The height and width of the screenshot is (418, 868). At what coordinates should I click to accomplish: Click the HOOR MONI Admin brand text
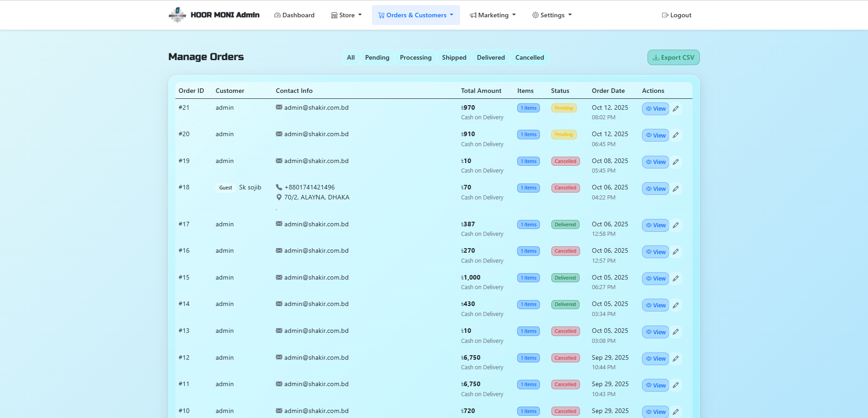pos(225,15)
